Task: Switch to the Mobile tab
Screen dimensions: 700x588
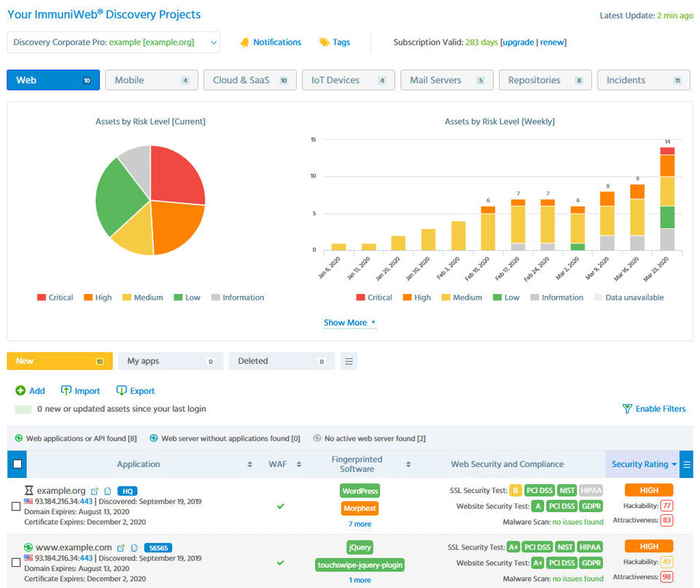Action: coord(152,80)
